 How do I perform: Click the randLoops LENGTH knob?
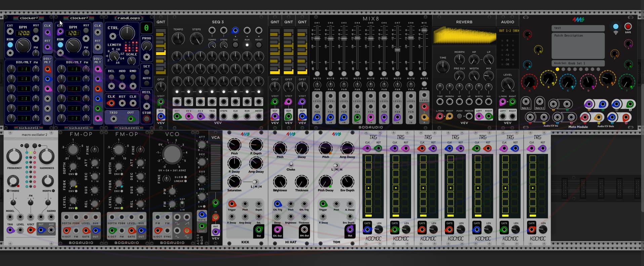tap(114, 55)
